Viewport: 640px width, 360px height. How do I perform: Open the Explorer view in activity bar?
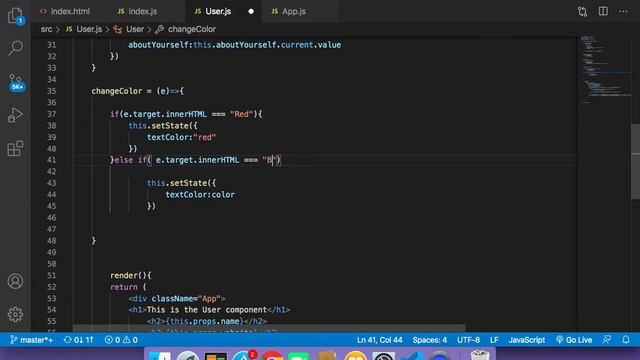point(16,16)
